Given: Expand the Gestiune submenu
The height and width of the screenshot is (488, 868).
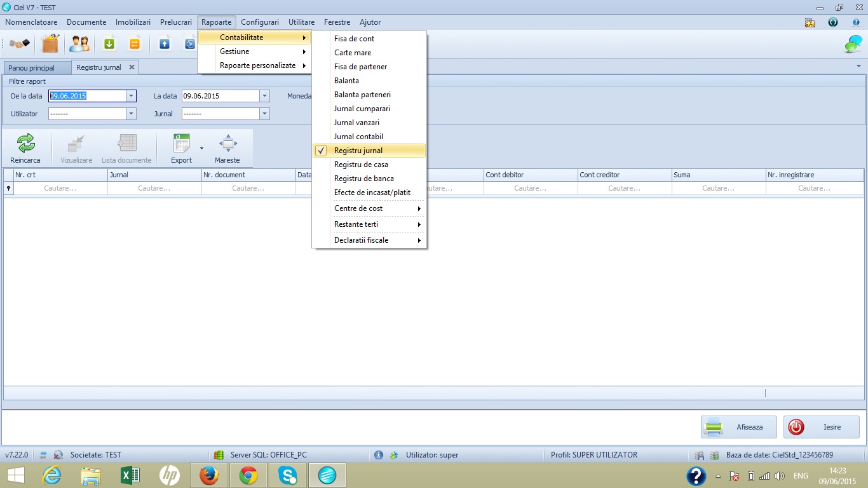Looking at the screenshot, I should (254, 51).
